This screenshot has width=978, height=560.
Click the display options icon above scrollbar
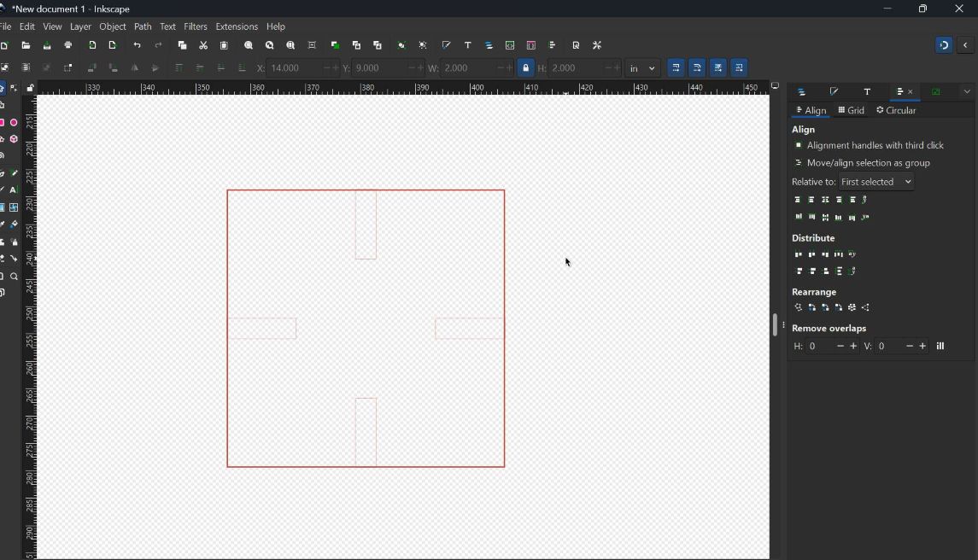[776, 86]
